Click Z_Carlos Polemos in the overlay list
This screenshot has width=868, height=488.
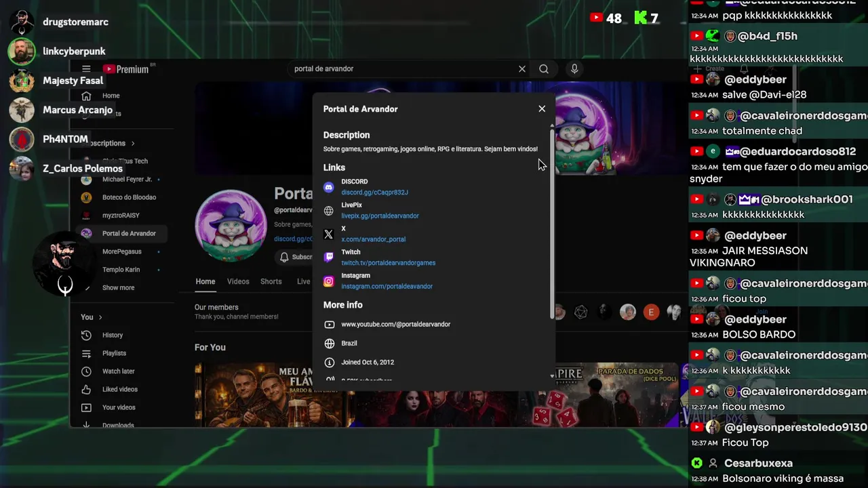[83, 169]
